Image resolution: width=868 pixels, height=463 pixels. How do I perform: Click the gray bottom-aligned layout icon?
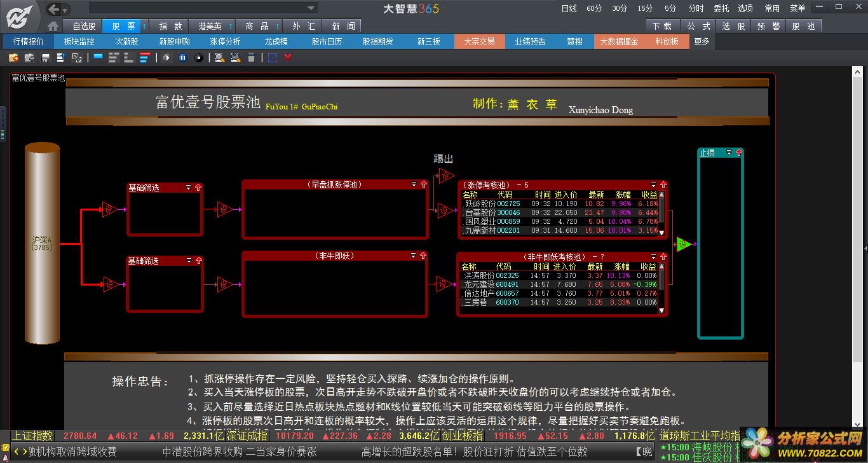tap(128, 58)
